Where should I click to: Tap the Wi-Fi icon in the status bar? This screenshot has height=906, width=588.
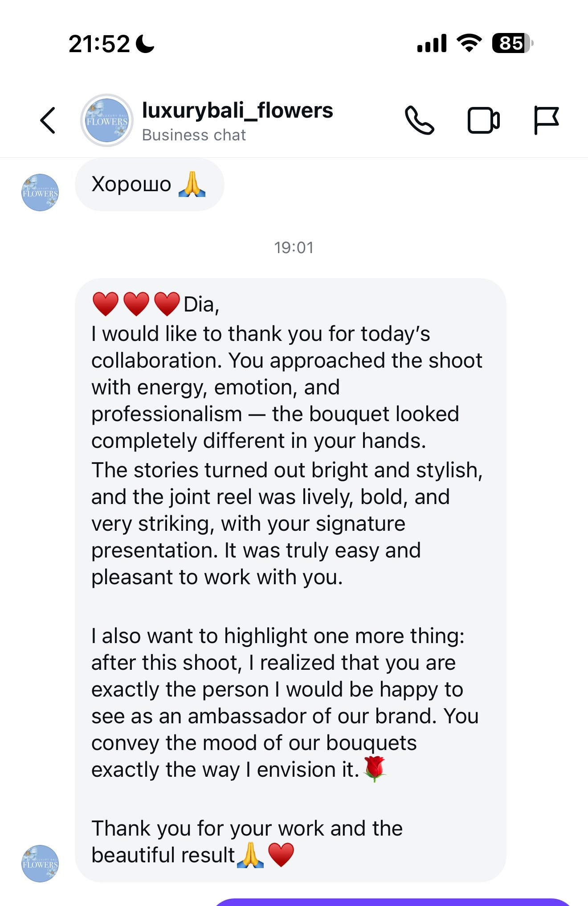click(469, 43)
